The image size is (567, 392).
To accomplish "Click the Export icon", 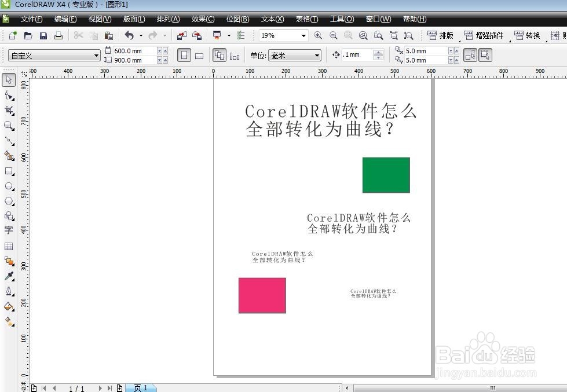I will [x=197, y=35].
